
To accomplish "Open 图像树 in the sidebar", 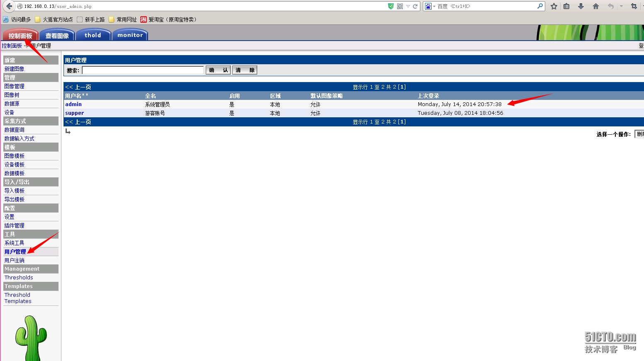I will (12, 95).
